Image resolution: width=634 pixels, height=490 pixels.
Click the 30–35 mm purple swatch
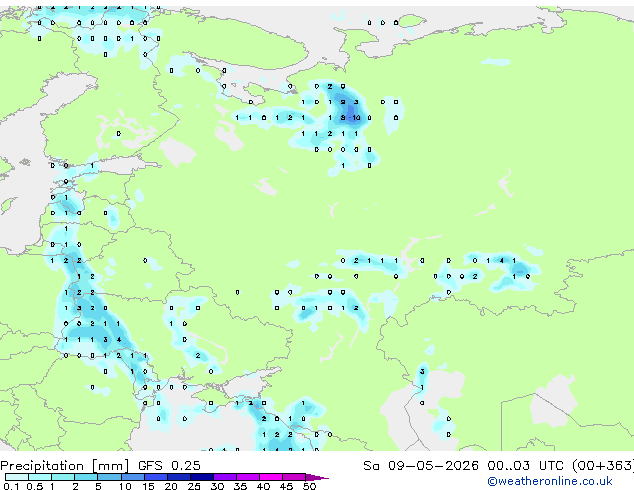[x=224, y=477]
